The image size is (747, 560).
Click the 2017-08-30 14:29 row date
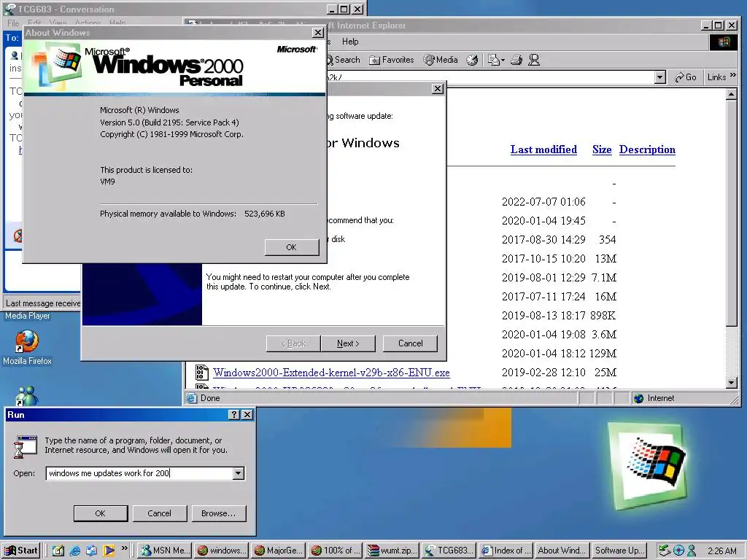pyautogui.click(x=543, y=239)
